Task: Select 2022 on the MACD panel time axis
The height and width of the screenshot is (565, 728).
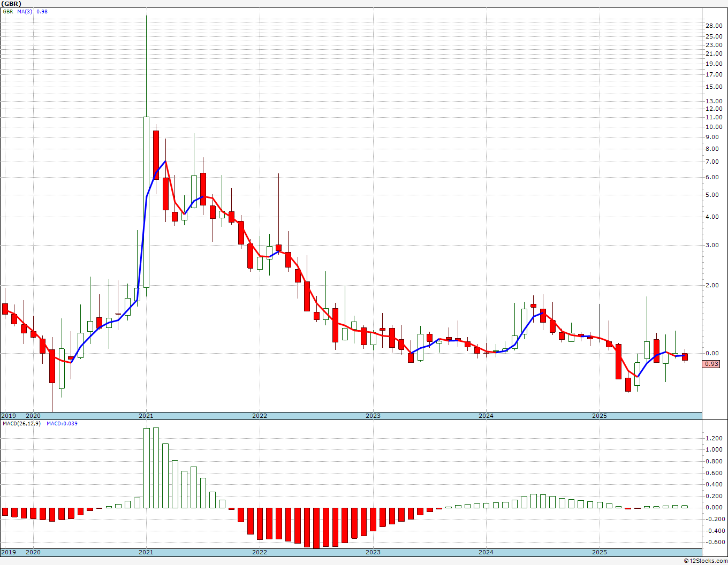Action: click(x=260, y=552)
